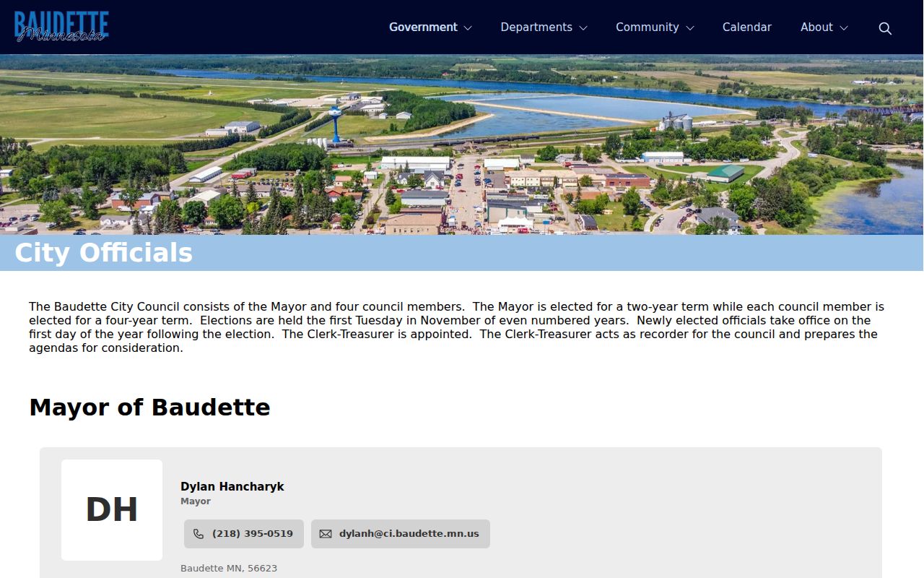The width and height of the screenshot is (924, 578).
Task: Expand the About menu chevron
Action: click(x=844, y=28)
